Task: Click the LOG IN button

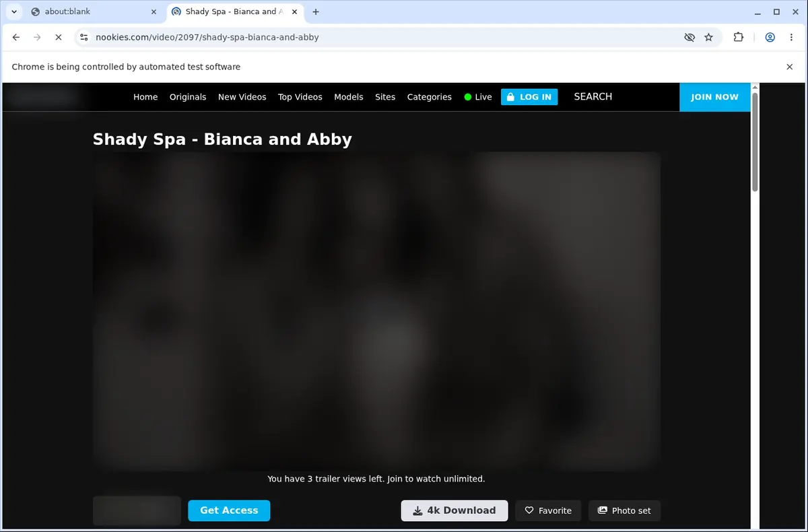Action: (529, 97)
